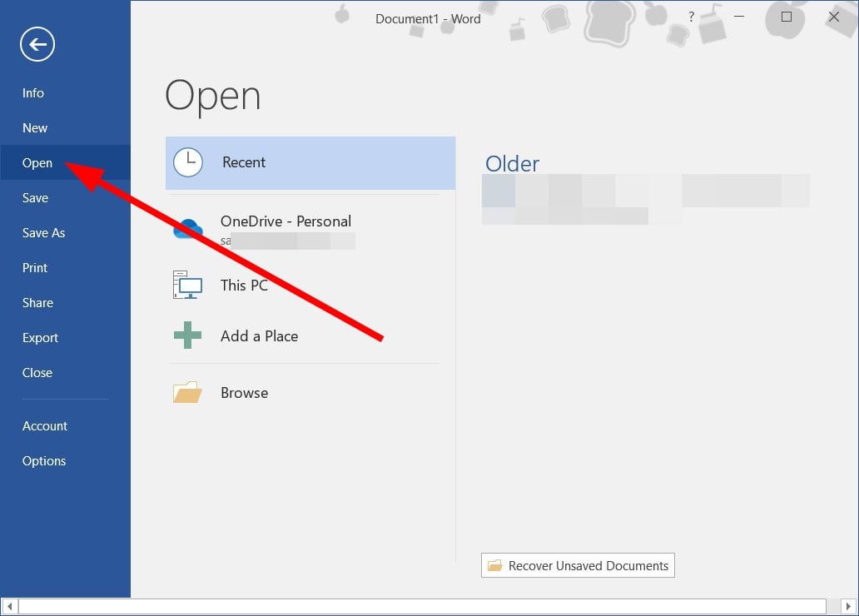Open the Export page
Image resolution: width=859 pixels, height=616 pixels.
[65, 338]
